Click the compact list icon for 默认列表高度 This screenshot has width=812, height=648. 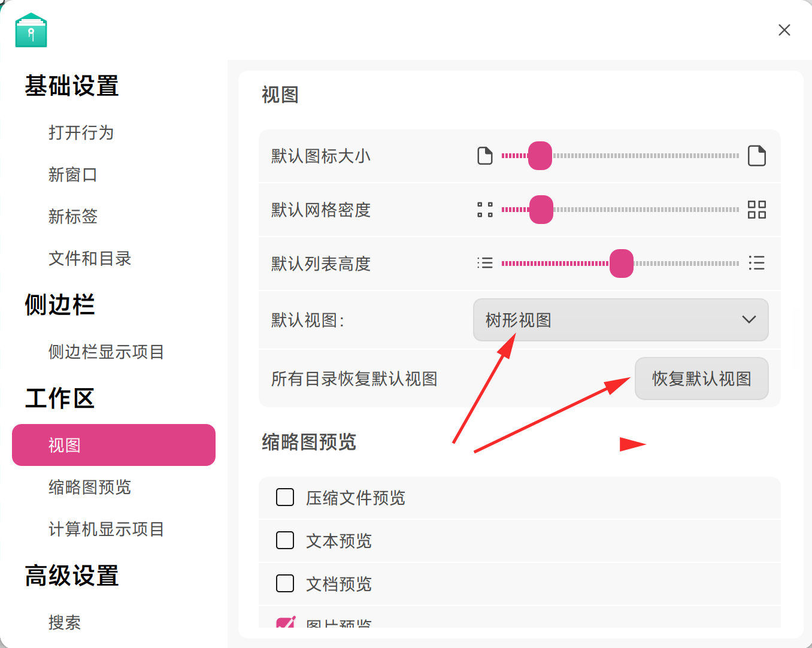[485, 263]
